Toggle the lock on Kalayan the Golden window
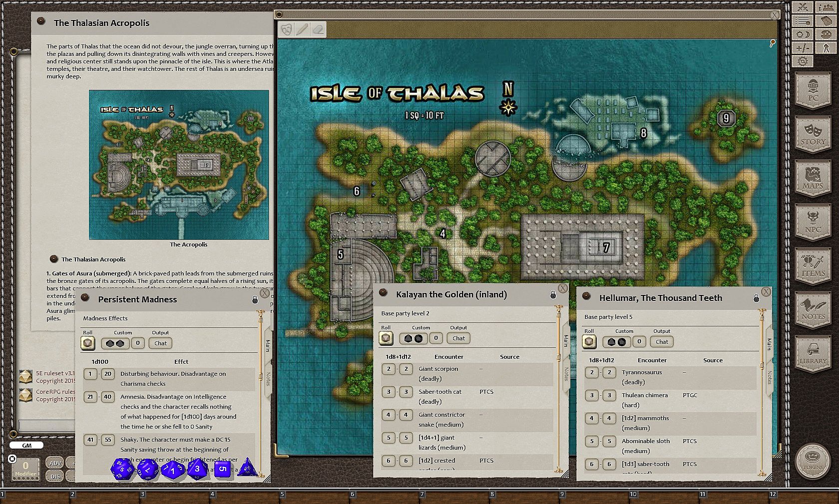The height and width of the screenshot is (504, 839). pos(553,295)
